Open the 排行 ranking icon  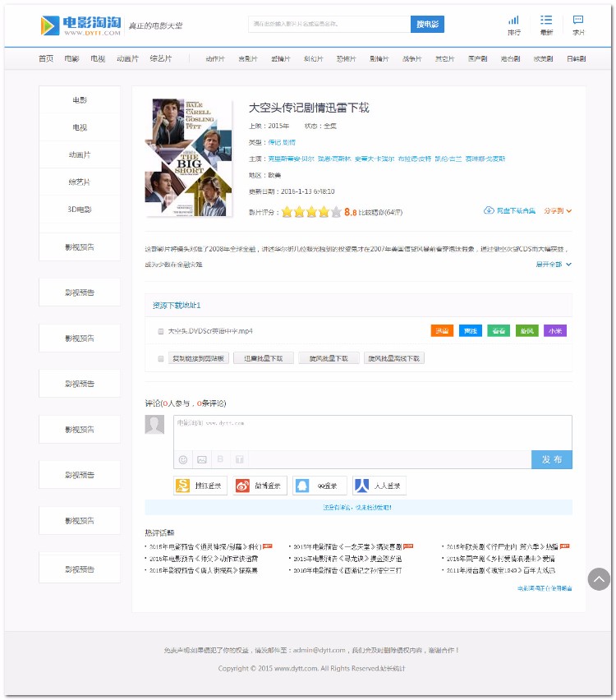[514, 25]
